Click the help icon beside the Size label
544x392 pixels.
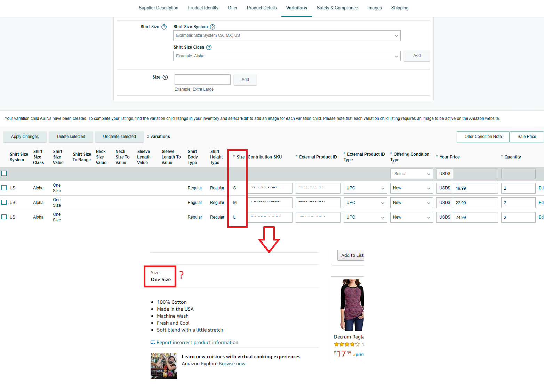(x=165, y=77)
